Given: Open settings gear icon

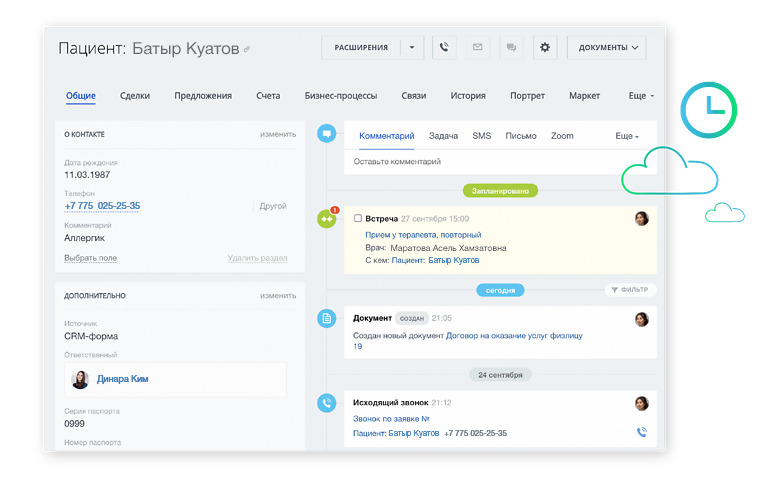Looking at the screenshot, I should click(x=544, y=47).
